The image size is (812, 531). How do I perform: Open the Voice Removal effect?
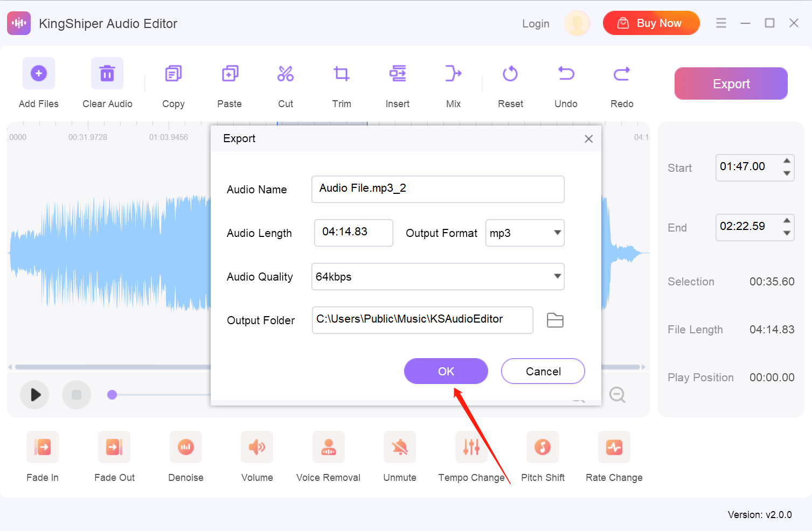(x=329, y=447)
